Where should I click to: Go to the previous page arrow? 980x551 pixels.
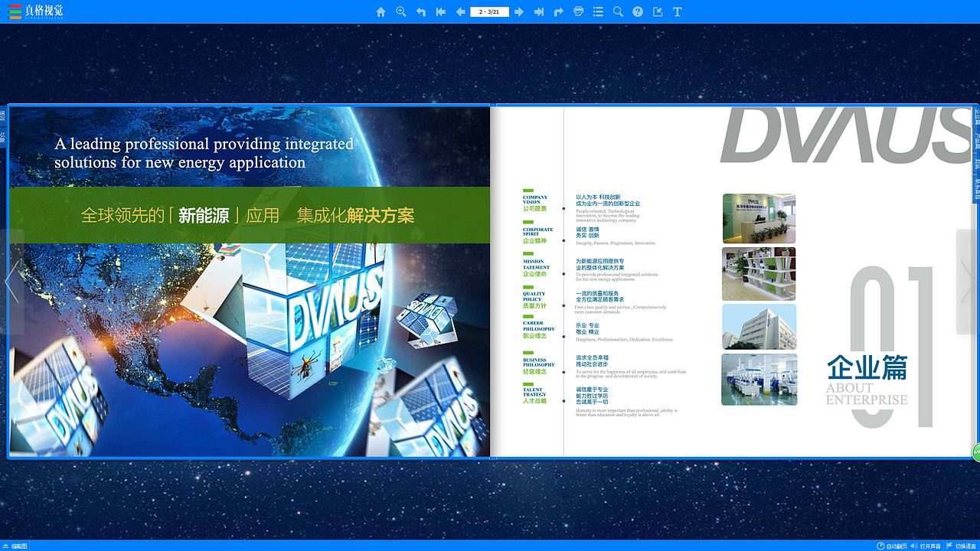pyautogui.click(x=460, y=11)
